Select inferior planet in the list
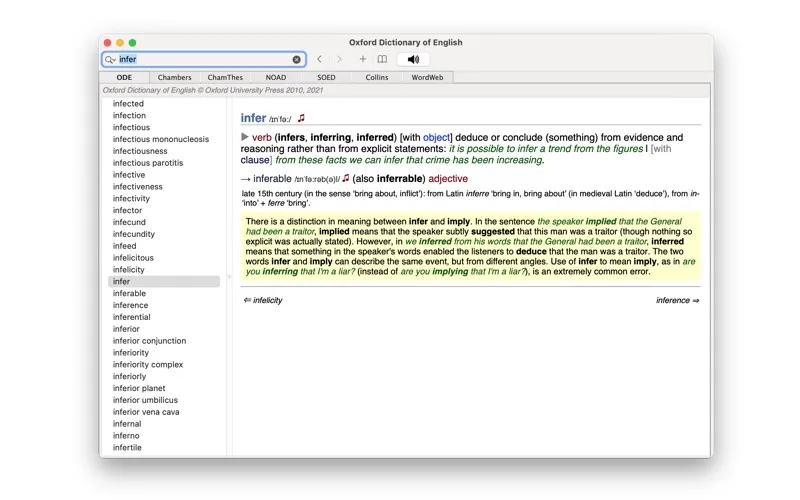 tap(139, 388)
